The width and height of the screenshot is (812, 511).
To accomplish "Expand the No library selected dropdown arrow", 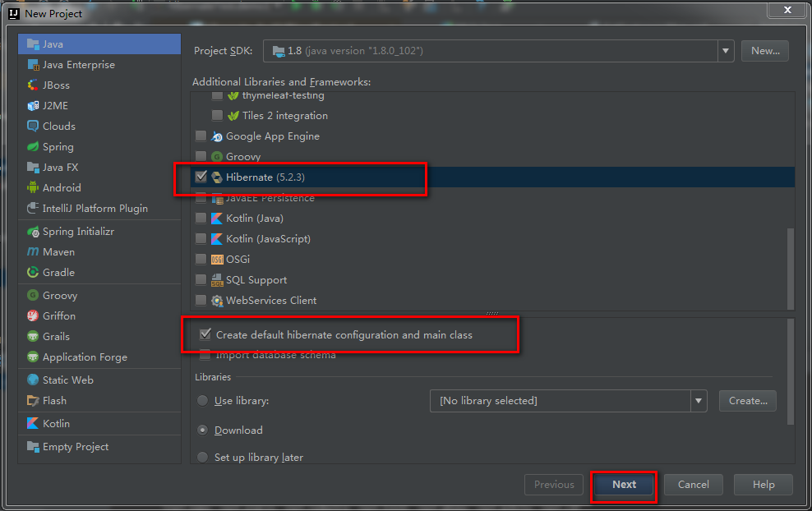I will (699, 401).
